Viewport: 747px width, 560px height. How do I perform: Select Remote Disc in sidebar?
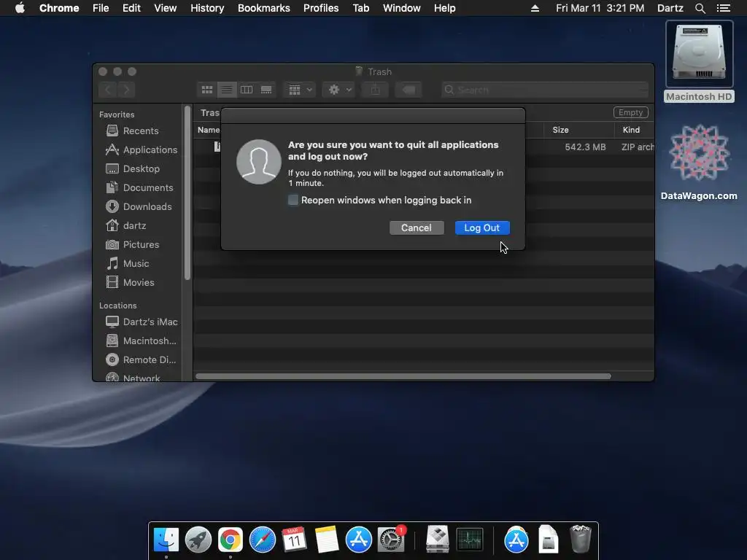tap(141, 359)
